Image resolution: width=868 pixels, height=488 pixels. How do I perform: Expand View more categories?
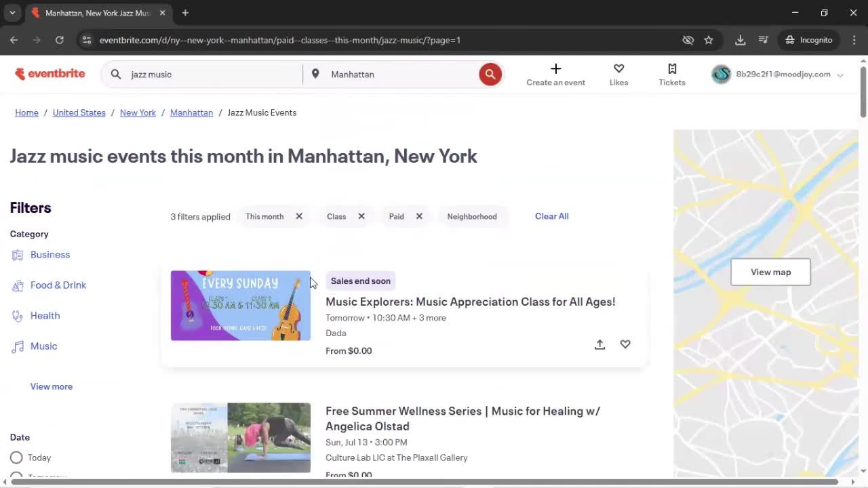52,386
